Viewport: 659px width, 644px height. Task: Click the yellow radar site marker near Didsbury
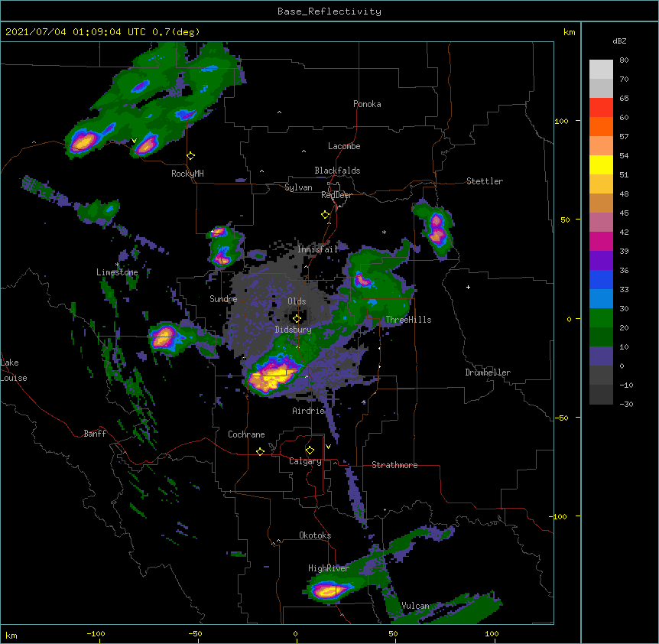click(x=297, y=319)
